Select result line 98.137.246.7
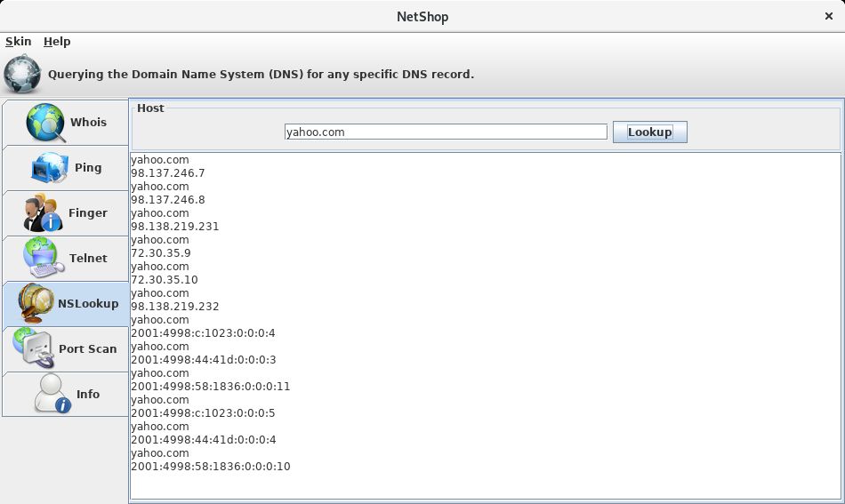 pos(167,172)
